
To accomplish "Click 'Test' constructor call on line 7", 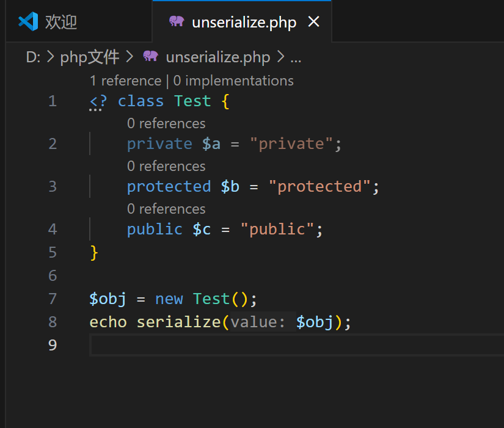I will (x=211, y=299).
